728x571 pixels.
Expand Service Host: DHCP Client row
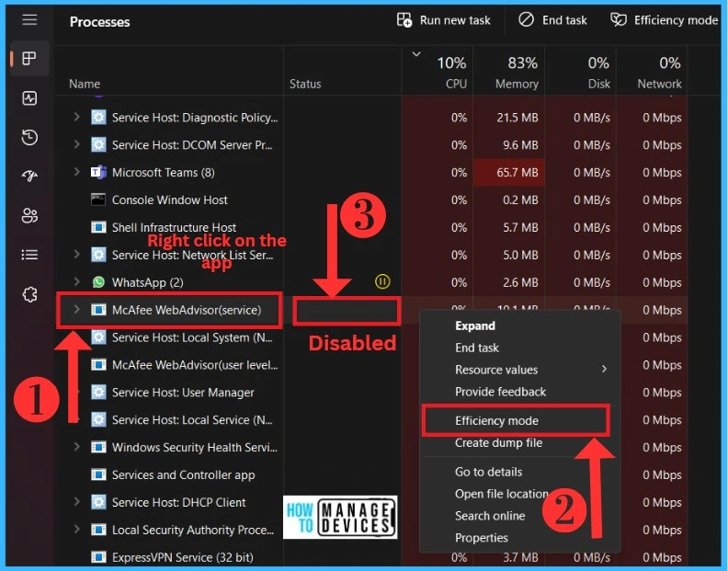76,501
